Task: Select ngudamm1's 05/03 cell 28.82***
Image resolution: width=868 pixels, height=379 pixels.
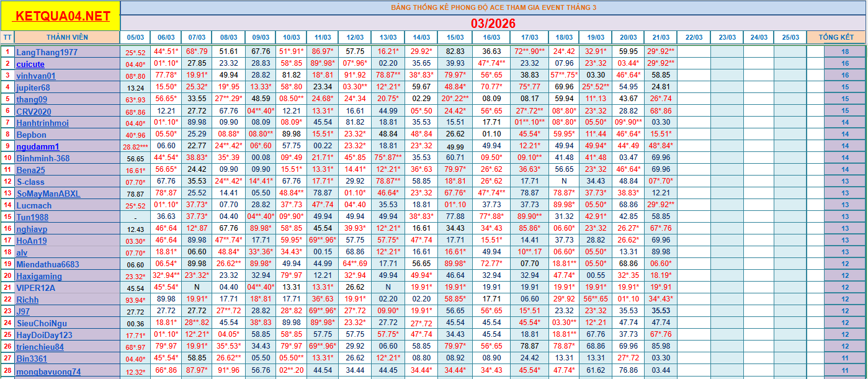Action: [x=135, y=147]
